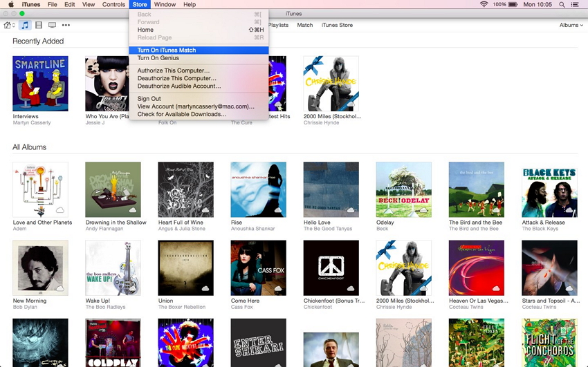Open the Odelay album by Beck
The height and width of the screenshot is (367, 588).
pyautogui.click(x=403, y=189)
